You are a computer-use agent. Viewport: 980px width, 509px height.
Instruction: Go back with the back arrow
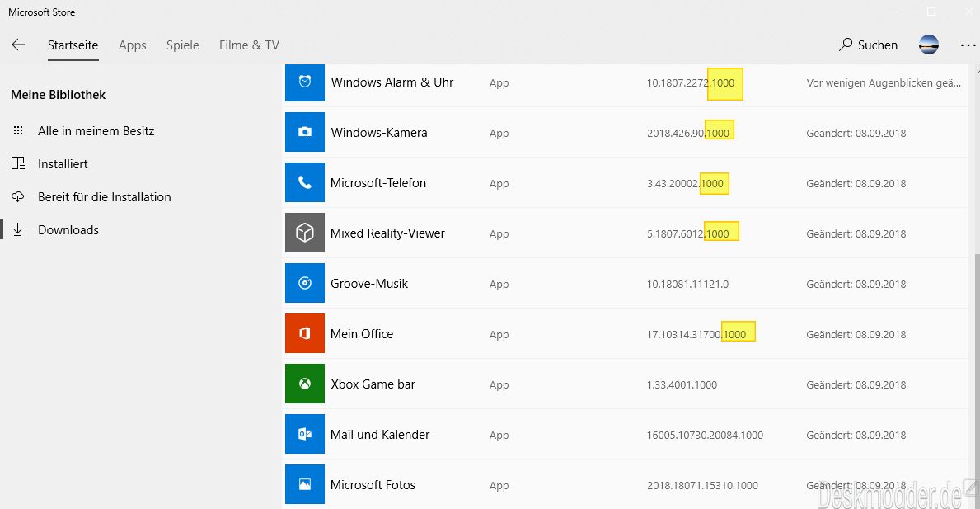click(x=18, y=45)
